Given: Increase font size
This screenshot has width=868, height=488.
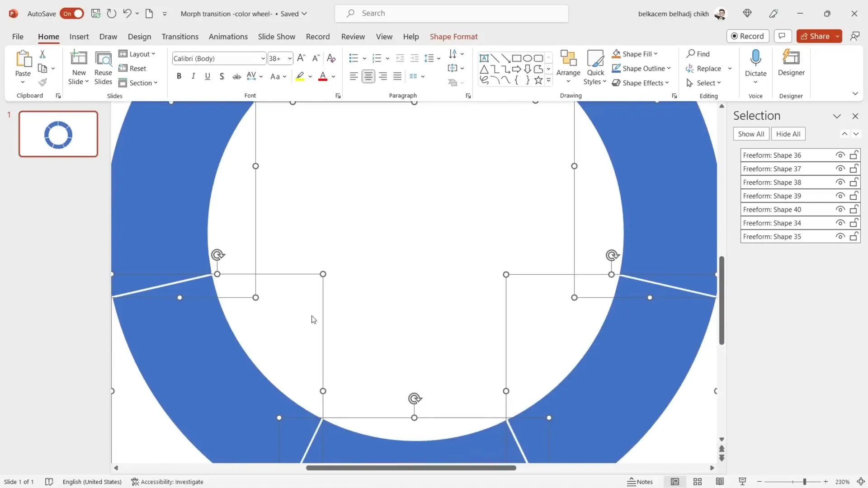Looking at the screenshot, I should pos(301,58).
